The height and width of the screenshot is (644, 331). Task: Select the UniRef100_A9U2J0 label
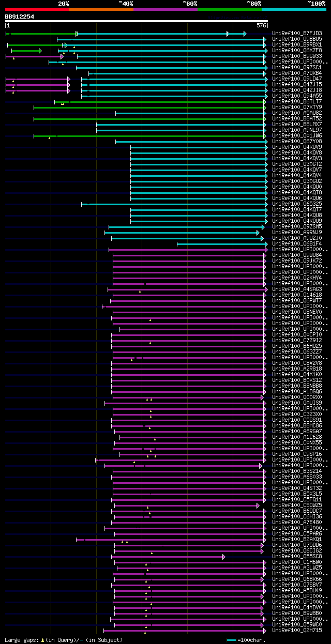(297, 238)
